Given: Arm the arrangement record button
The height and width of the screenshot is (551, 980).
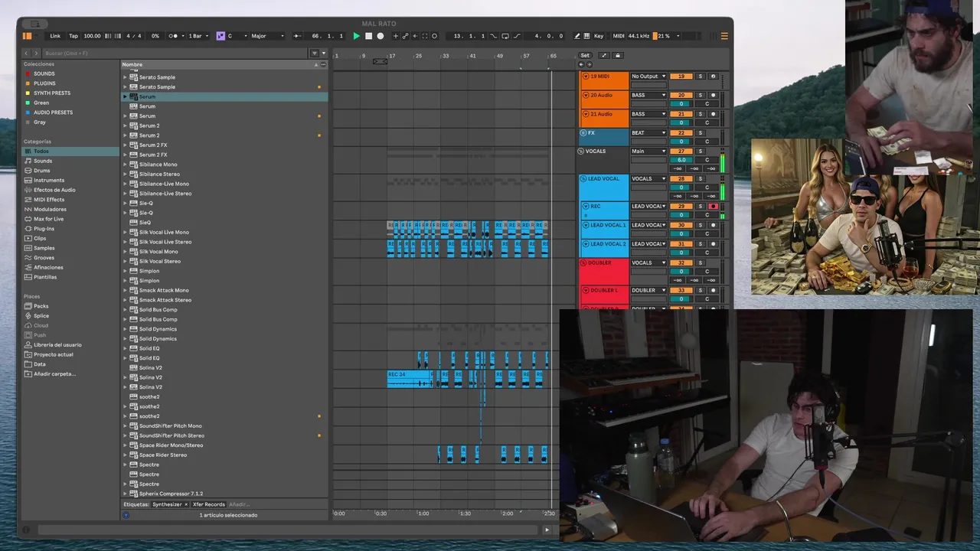Looking at the screenshot, I should (381, 36).
